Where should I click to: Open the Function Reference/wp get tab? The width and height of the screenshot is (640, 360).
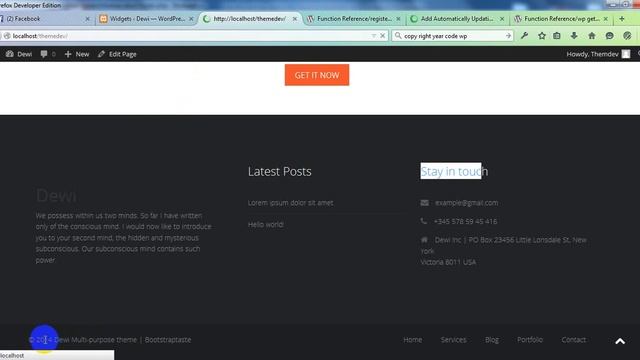pos(562,19)
